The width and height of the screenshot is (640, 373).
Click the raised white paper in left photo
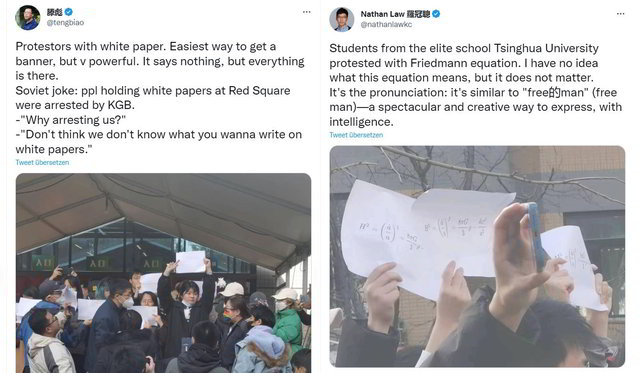click(190, 262)
